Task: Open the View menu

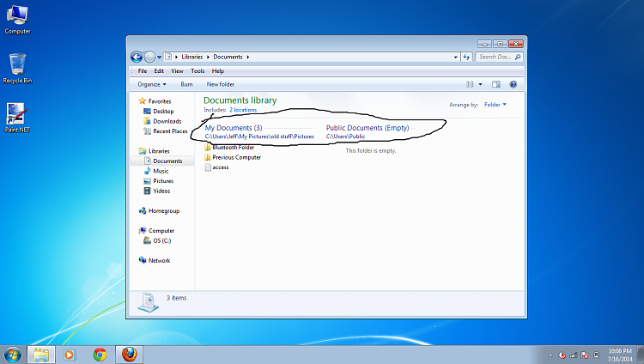Action: point(177,71)
